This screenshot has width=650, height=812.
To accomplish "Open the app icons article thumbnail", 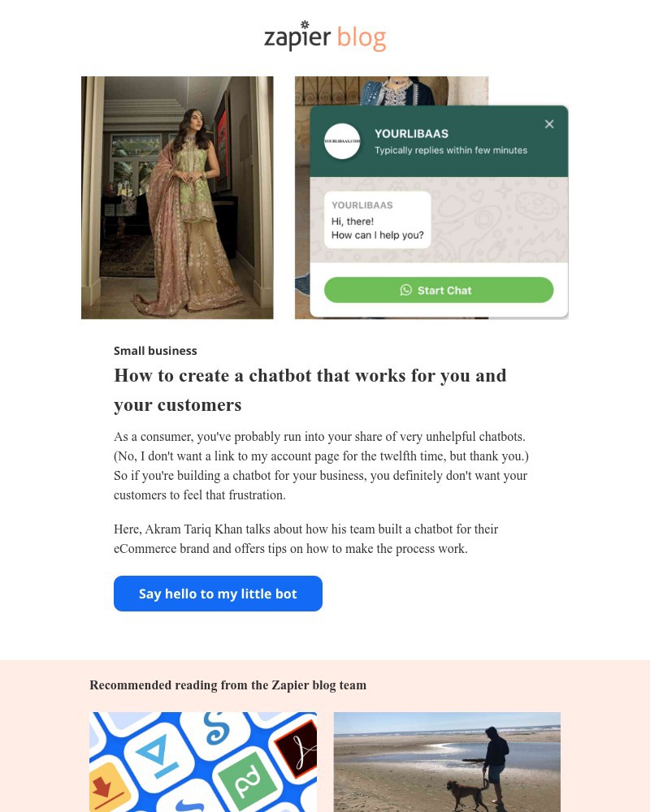I will tap(203, 762).
